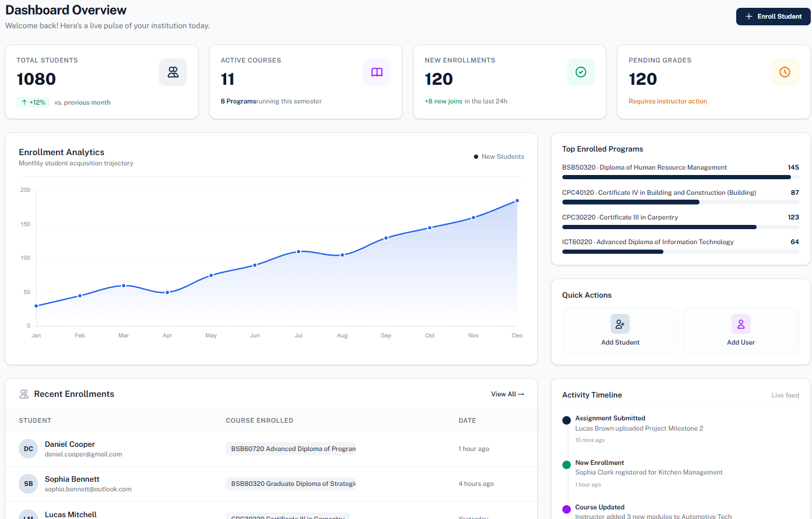Viewport: 812px width, 519px height.
Task: Click the BSB80320 Graduate Diploma course tag
Action: click(x=291, y=484)
